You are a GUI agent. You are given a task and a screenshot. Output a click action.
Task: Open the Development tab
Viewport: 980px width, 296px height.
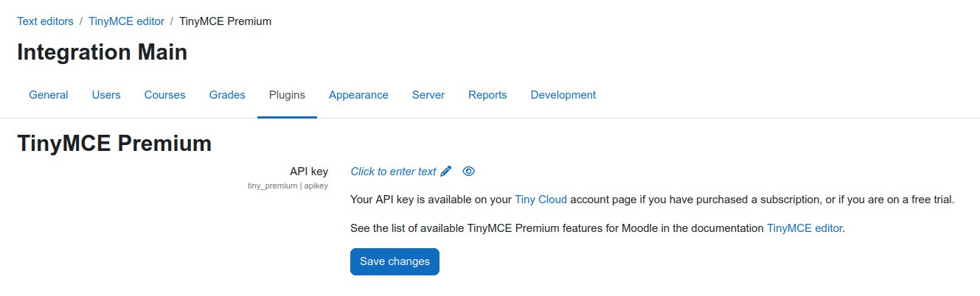point(563,95)
